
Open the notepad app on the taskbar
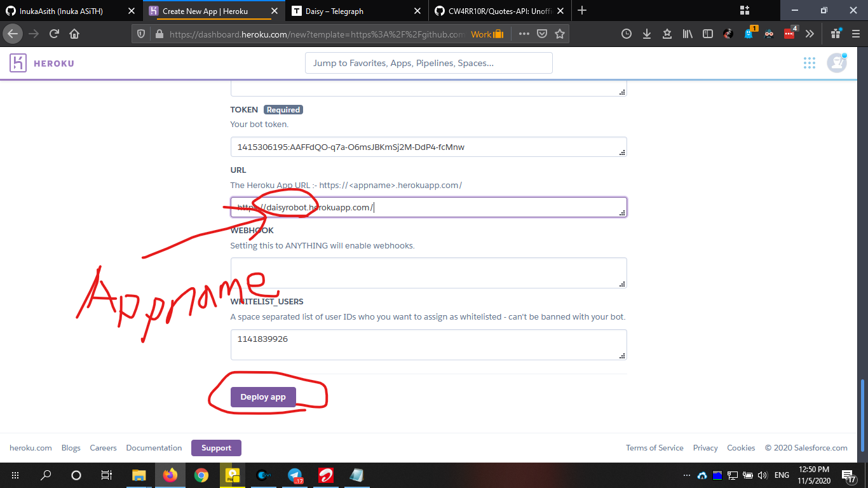coord(357,475)
